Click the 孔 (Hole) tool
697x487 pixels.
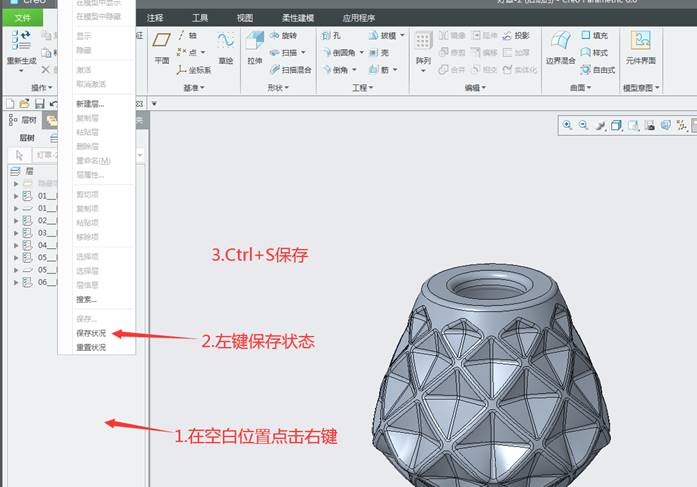[x=331, y=35]
